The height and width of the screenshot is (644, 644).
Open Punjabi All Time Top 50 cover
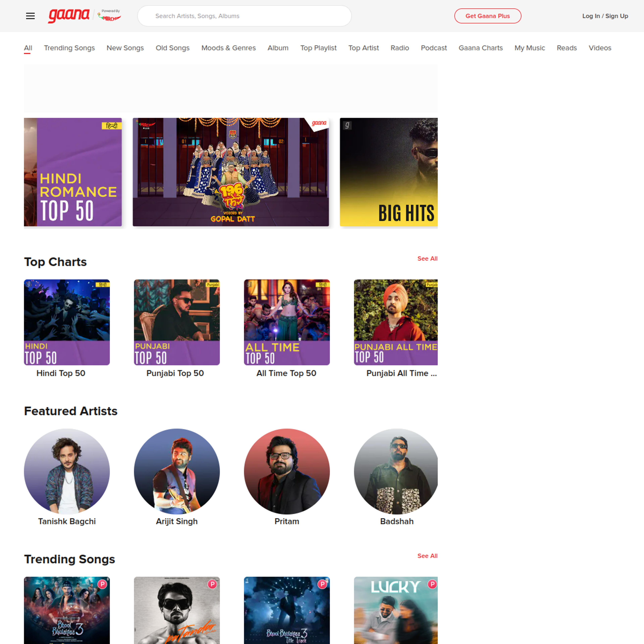pos(396,322)
